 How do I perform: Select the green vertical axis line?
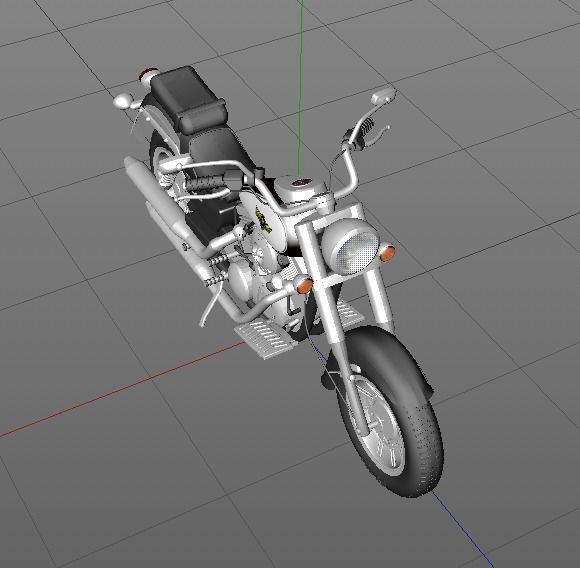[300, 87]
